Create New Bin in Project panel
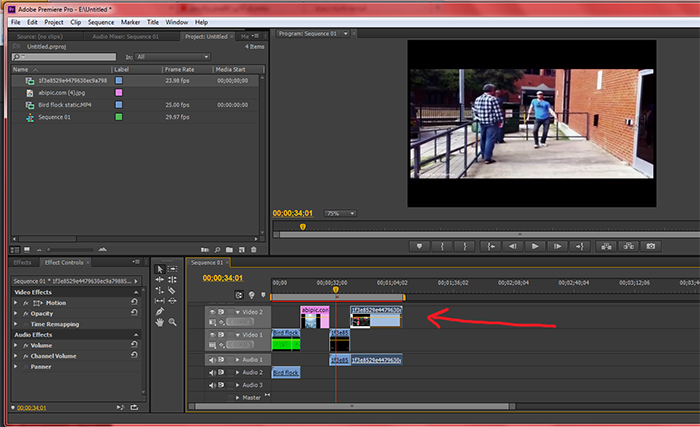 [229, 250]
